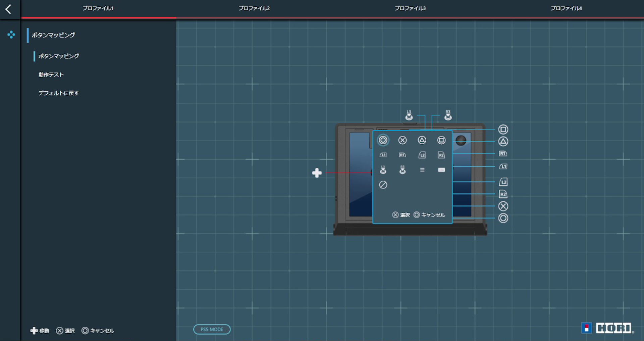Select the R1 callout right of the controller
This screenshot has height=341, width=644.
pyautogui.click(x=503, y=154)
